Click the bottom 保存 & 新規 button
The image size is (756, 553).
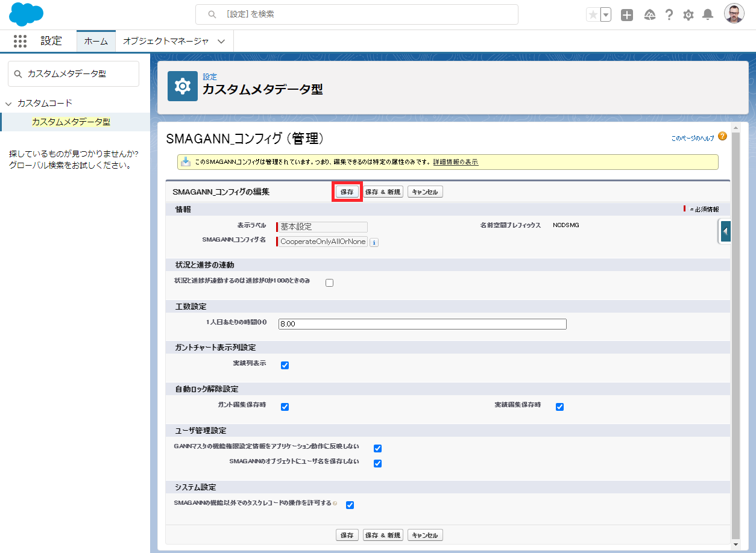point(383,535)
